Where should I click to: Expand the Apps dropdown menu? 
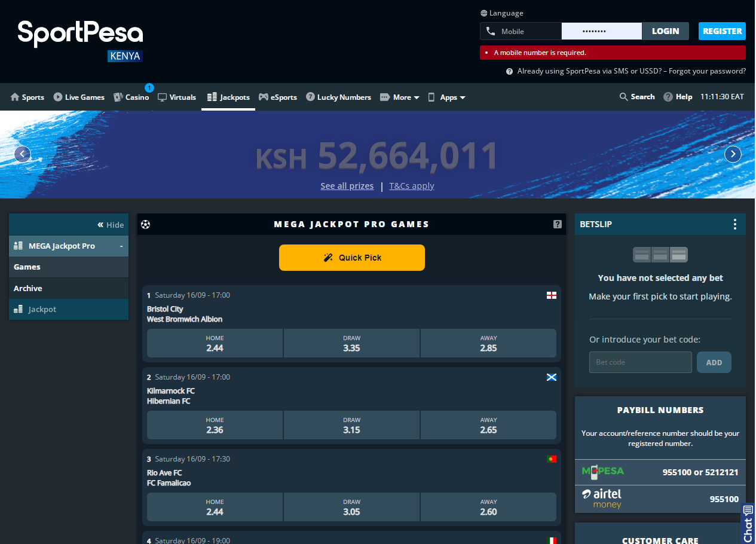pyautogui.click(x=446, y=97)
